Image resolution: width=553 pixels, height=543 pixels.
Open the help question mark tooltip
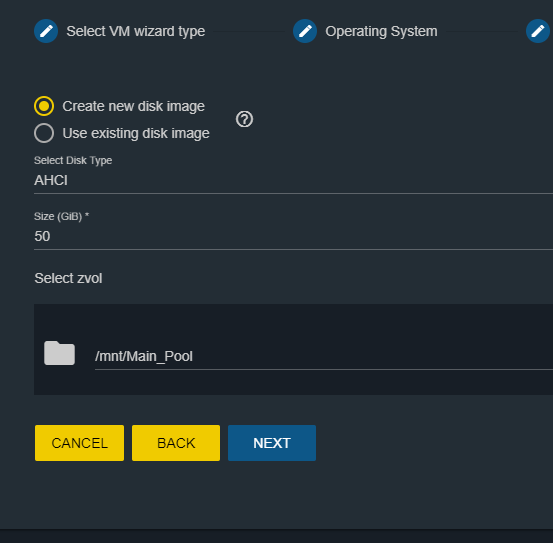[244, 119]
